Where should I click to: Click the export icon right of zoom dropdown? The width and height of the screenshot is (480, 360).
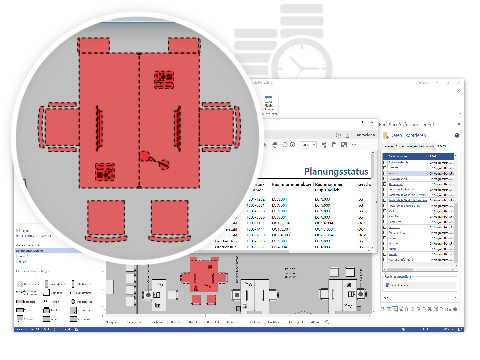[324, 145]
